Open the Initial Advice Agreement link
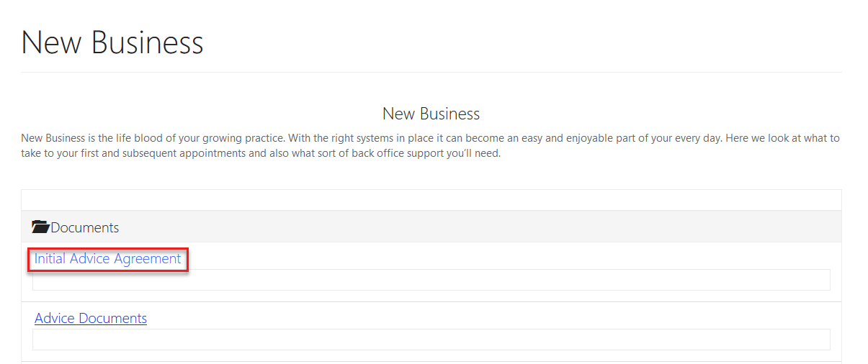This screenshot has width=868, height=364. point(108,259)
